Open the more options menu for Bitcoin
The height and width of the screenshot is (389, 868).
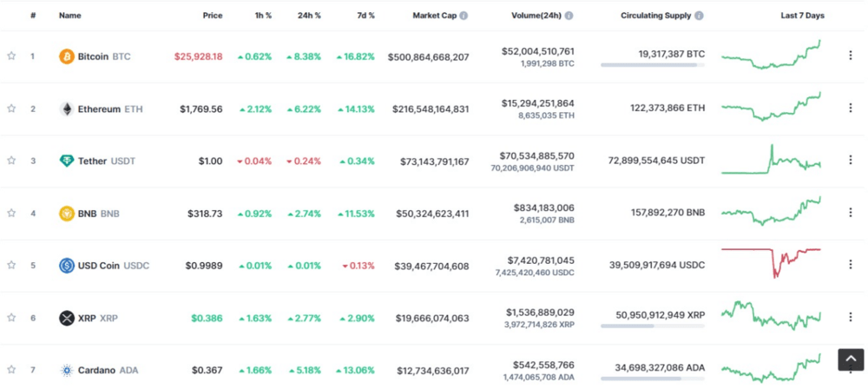point(851,56)
